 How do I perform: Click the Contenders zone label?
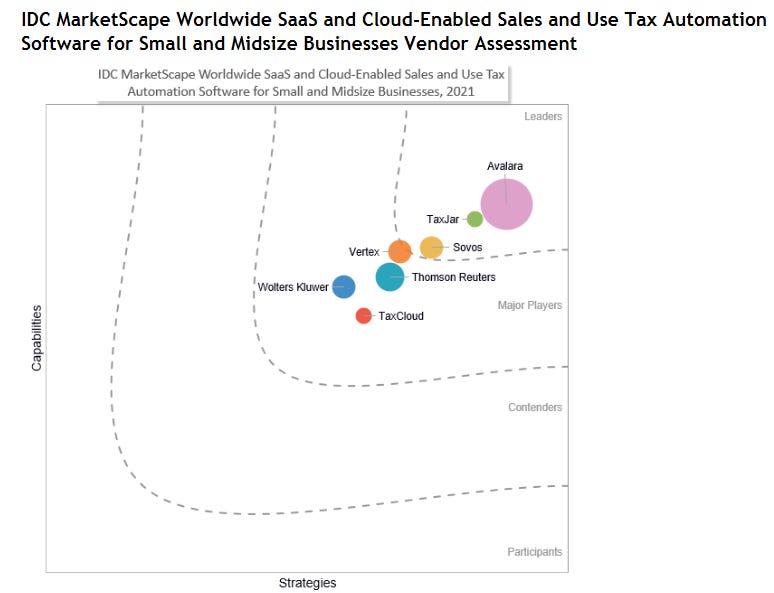[x=535, y=407]
